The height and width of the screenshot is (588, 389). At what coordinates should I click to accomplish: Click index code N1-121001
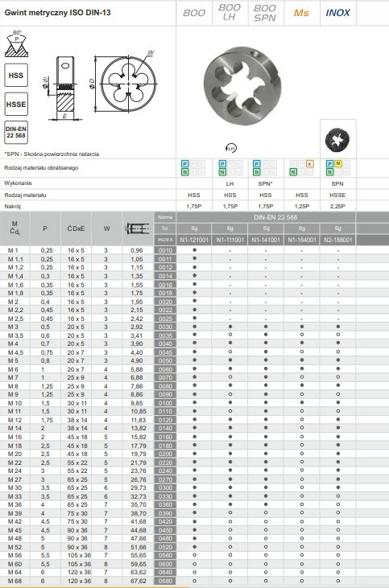tap(194, 240)
